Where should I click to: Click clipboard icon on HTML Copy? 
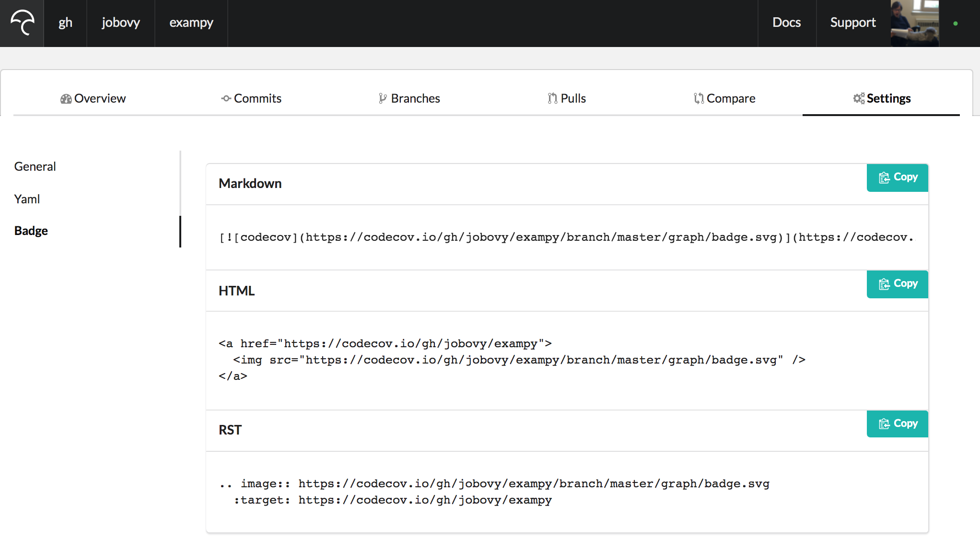pyautogui.click(x=884, y=284)
